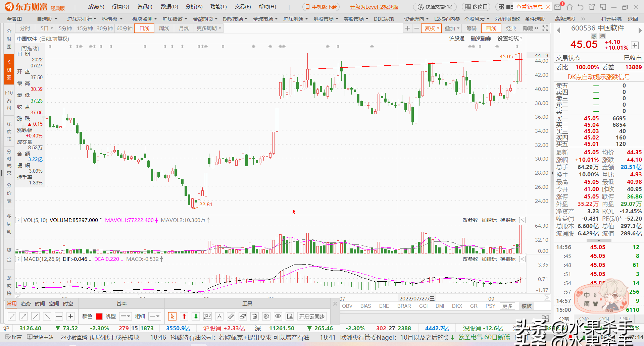Open 更多周期 period dropdown
644x346 pixels.
point(209,28)
